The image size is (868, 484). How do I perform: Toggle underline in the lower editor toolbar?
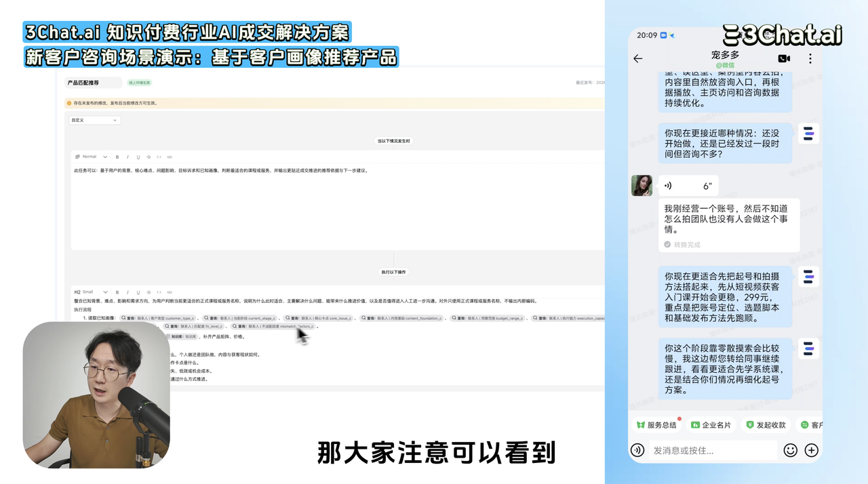coord(138,292)
